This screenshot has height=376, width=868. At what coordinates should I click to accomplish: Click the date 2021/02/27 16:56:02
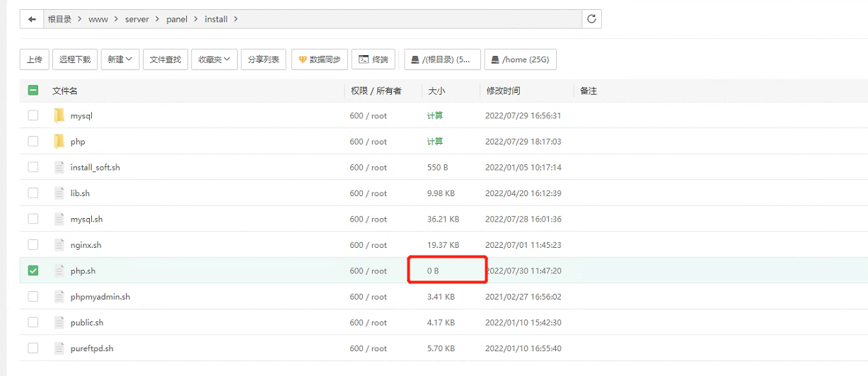523,297
